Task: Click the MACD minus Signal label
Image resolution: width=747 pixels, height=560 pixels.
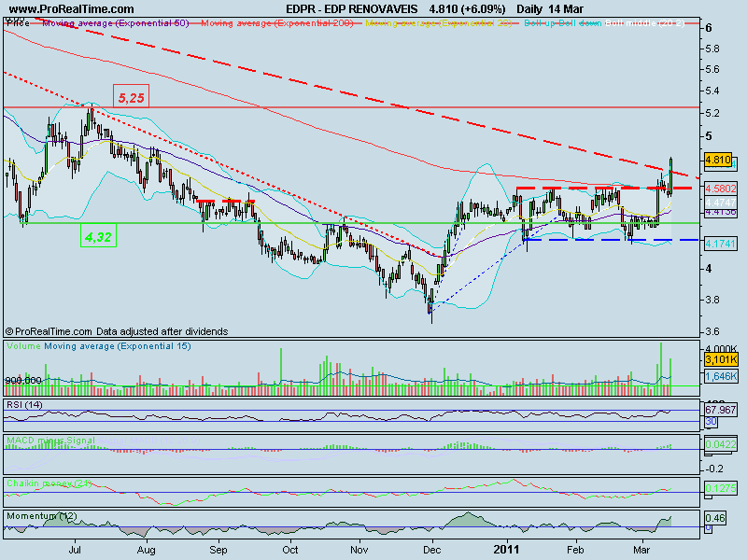Action: (x=50, y=440)
